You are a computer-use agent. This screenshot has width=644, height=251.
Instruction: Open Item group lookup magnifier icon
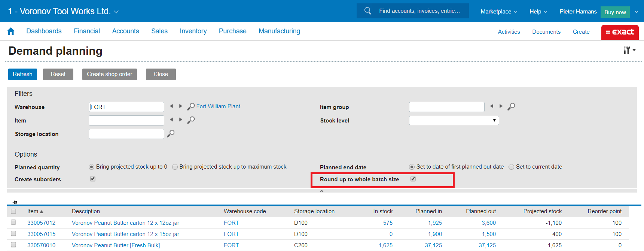511,106
